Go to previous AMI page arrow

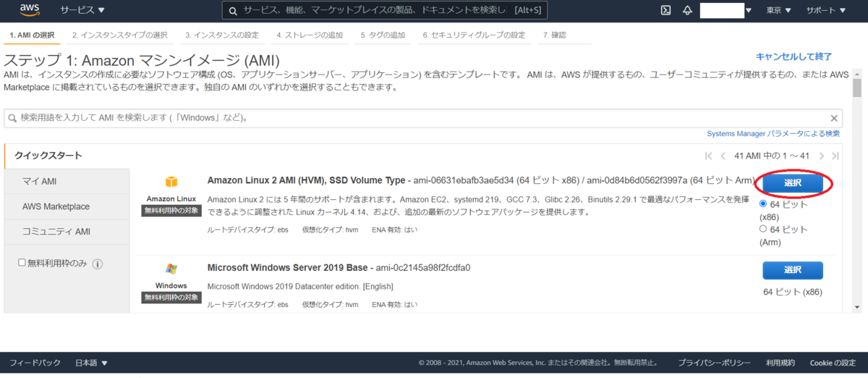(x=723, y=156)
